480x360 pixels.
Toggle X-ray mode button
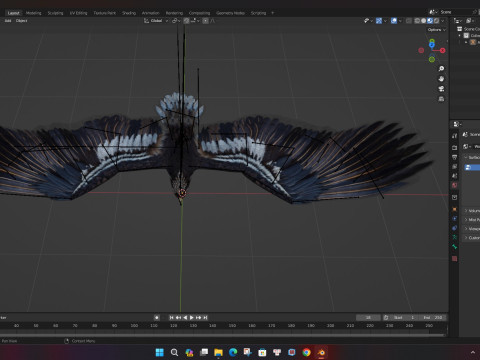pos(409,21)
